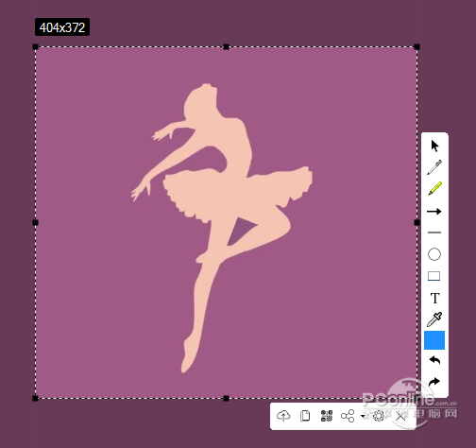The image size is (476, 448).
Task: Generate a QR code for screenshot
Action: (327, 416)
